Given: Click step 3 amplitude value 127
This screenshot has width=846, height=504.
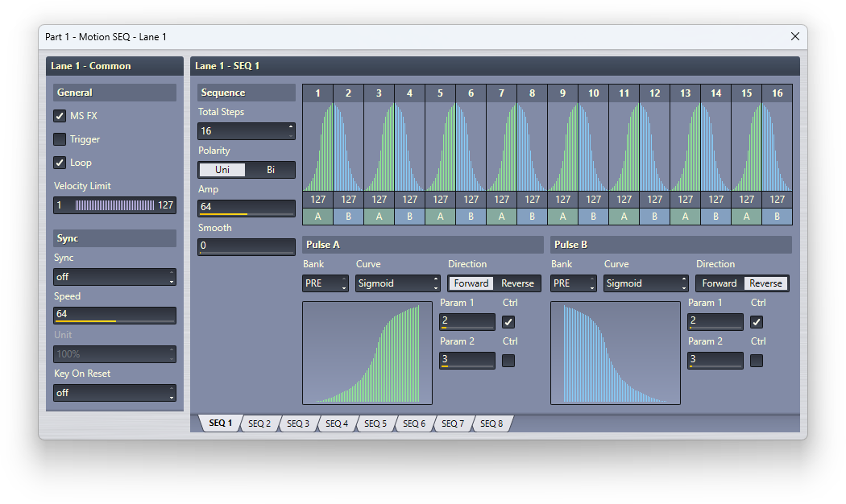Looking at the screenshot, I should pyautogui.click(x=379, y=200).
